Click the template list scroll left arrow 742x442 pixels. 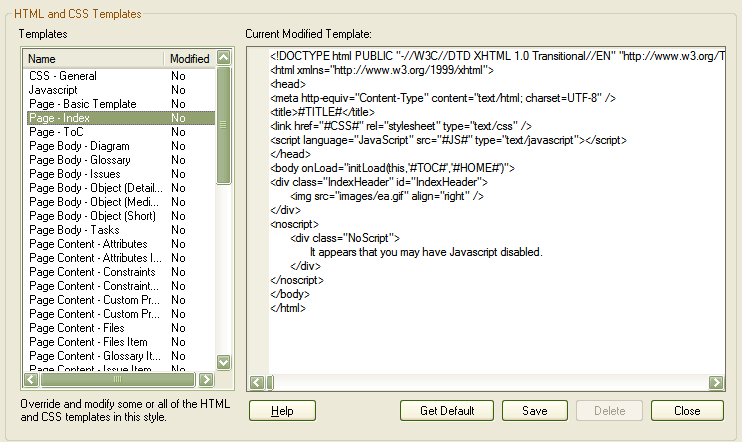(31, 380)
